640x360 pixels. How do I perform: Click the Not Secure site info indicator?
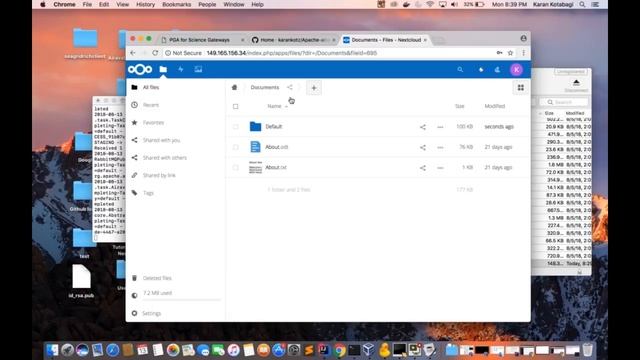click(183, 53)
